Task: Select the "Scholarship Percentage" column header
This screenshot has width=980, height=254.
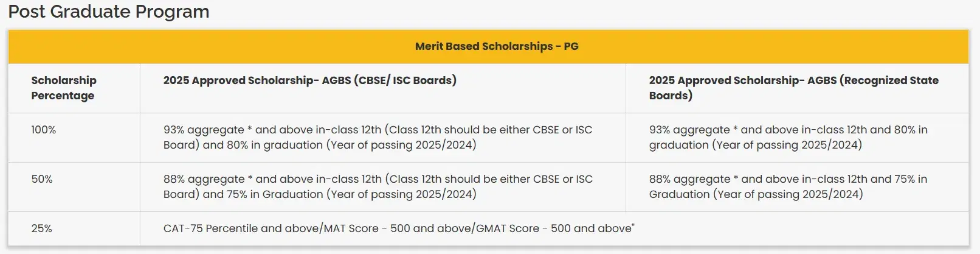Action: click(x=64, y=88)
